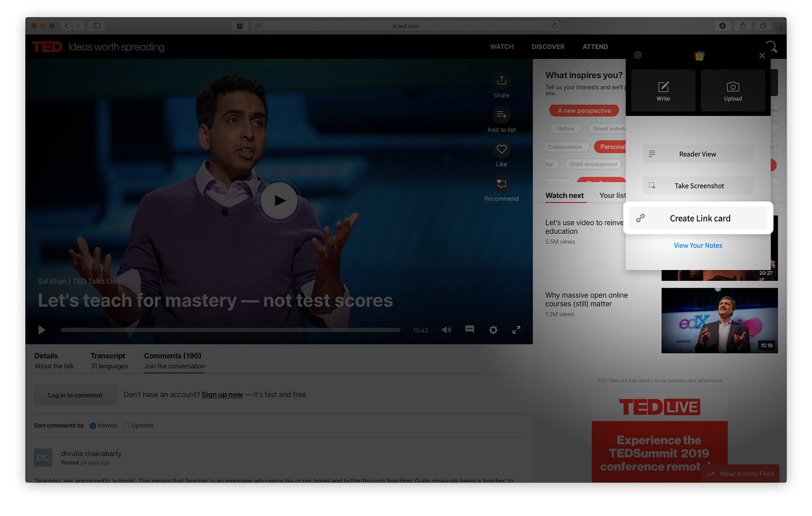
Task: Reload the page with refresh icon
Action: (555, 26)
